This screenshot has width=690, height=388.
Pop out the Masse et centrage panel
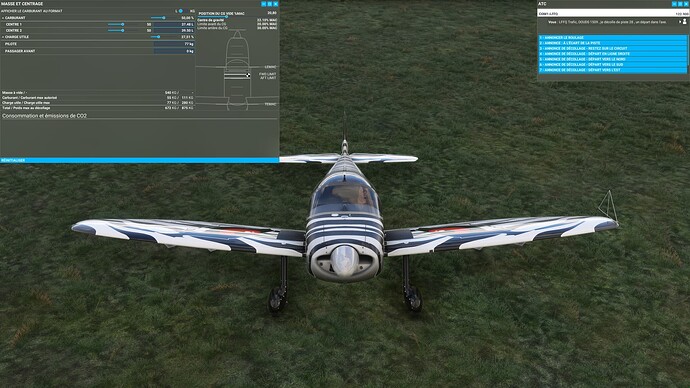click(270, 4)
